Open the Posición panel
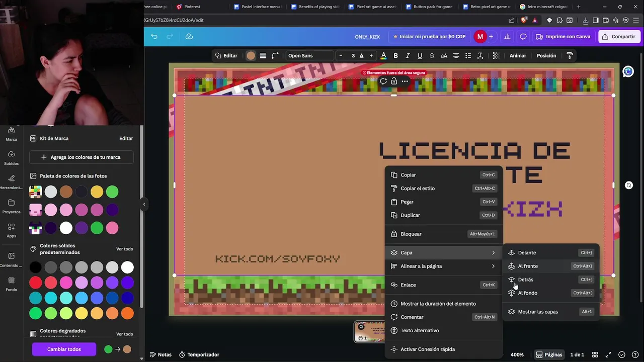 point(546,56)
